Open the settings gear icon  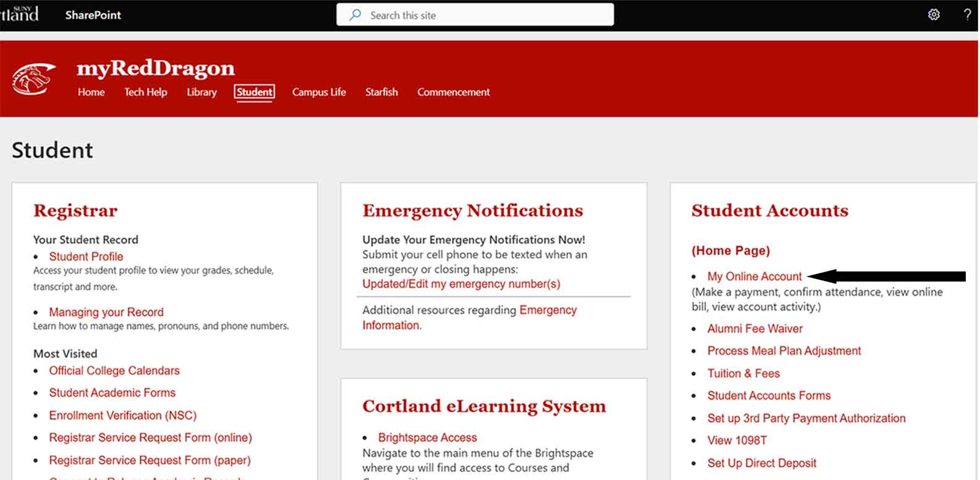click(934, 15)
